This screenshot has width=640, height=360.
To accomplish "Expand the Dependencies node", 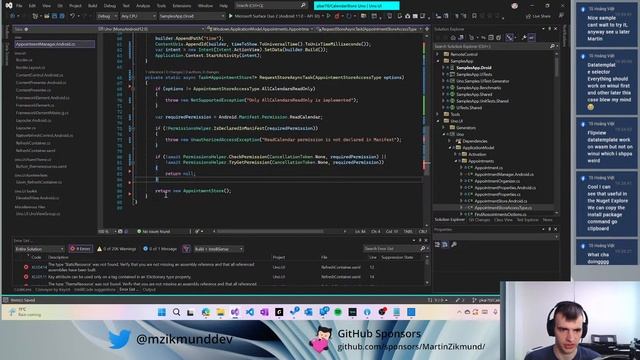I will [450, 141].
